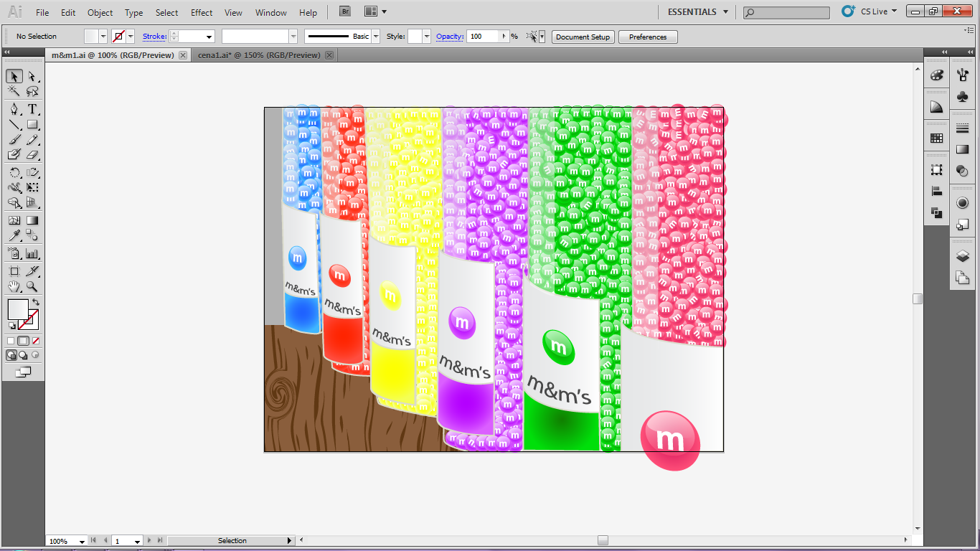Open the Layers panel icon

pos(963,256)
